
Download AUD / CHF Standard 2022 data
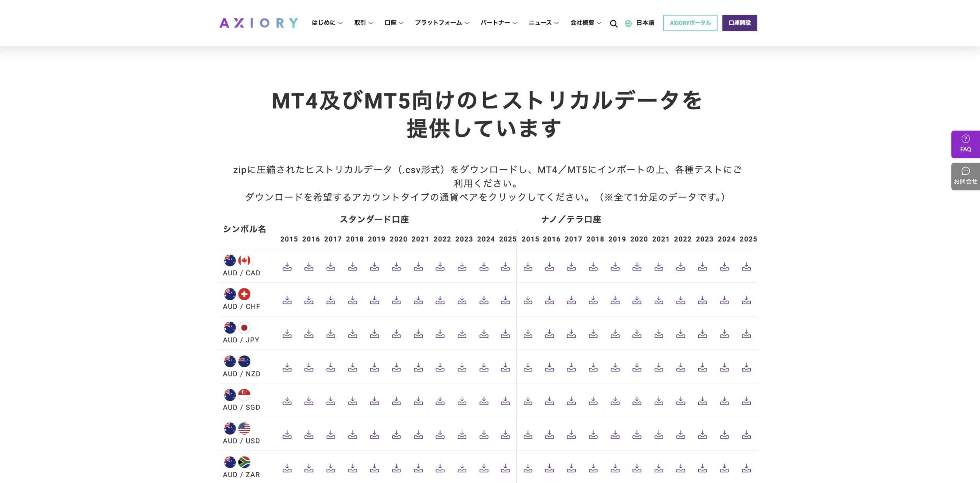[x=440, y=300]
